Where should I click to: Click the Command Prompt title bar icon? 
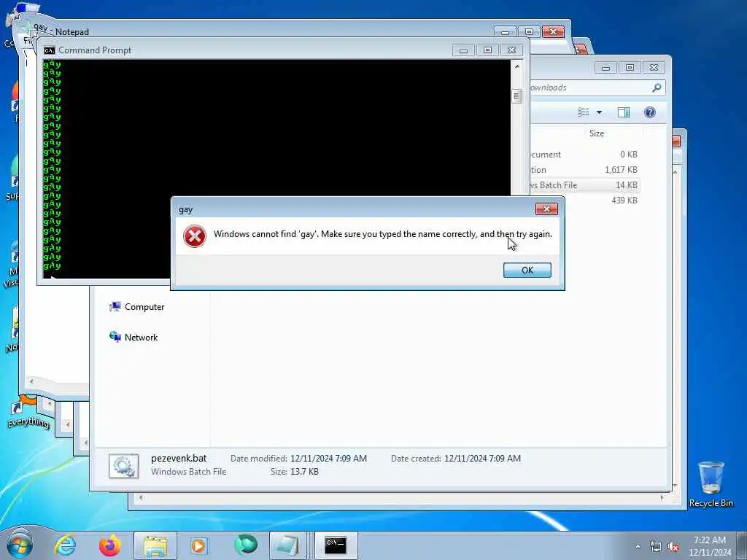pos(49,50)
